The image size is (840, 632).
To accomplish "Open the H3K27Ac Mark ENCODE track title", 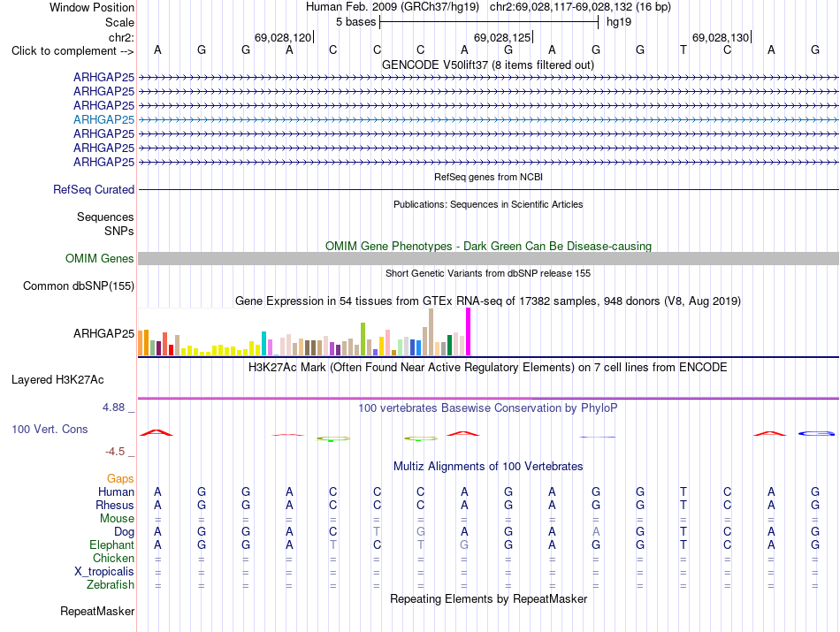I will point(488,368).
